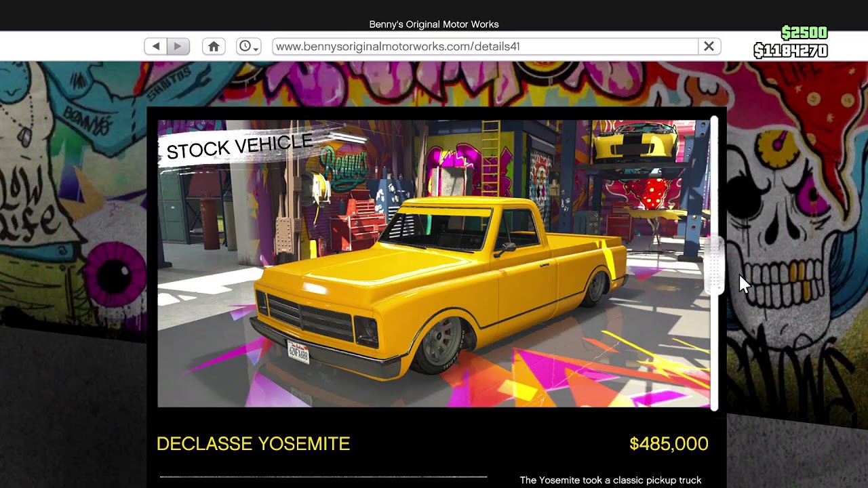
Task: Click the STOCK VEHICLE label
Action: coord(239,147)
